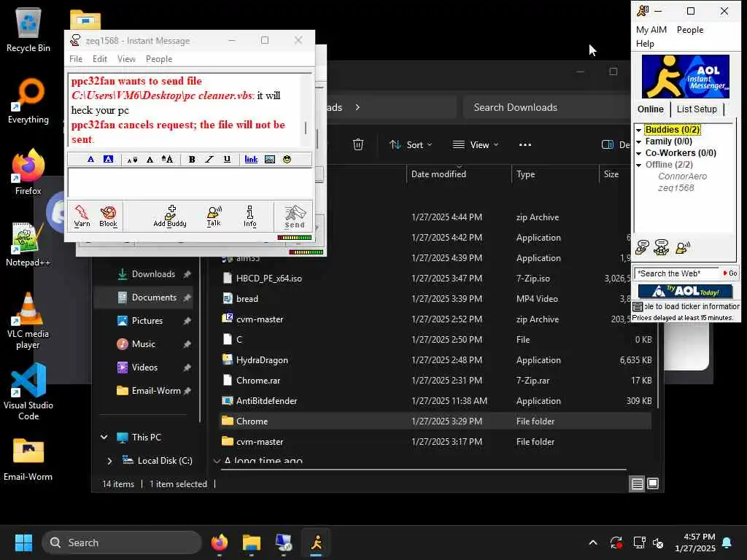Switch to the Online tab
The width and height of the screenshot is (747, 560).
point(650,109)
